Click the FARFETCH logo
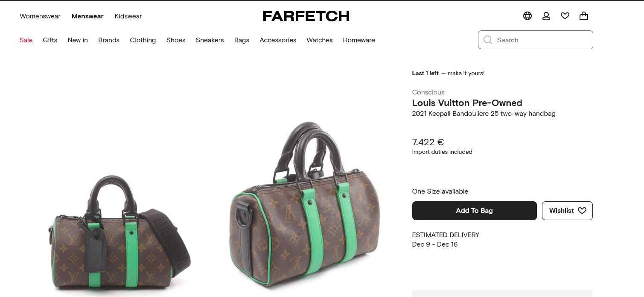This screenshot has width=644, height=297. (306, 16)
